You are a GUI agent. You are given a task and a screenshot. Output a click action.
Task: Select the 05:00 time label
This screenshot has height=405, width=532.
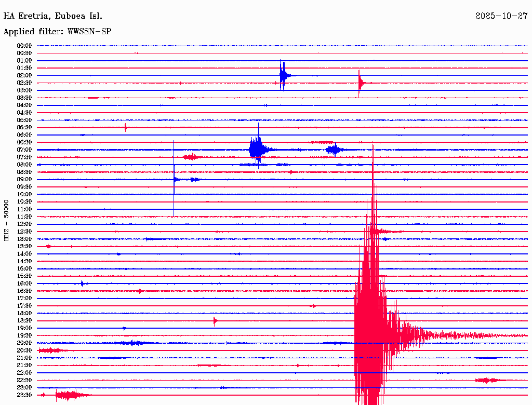click(24, 120)
